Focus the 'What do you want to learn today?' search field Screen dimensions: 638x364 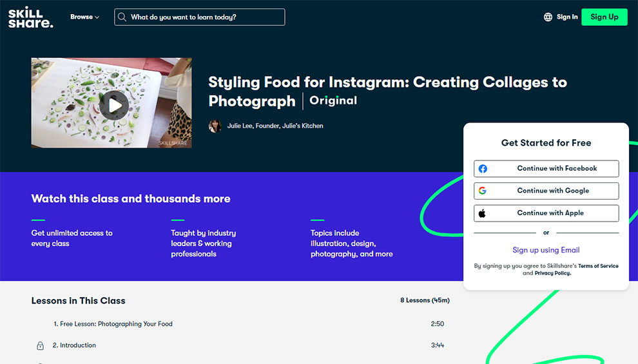[199, 17]
